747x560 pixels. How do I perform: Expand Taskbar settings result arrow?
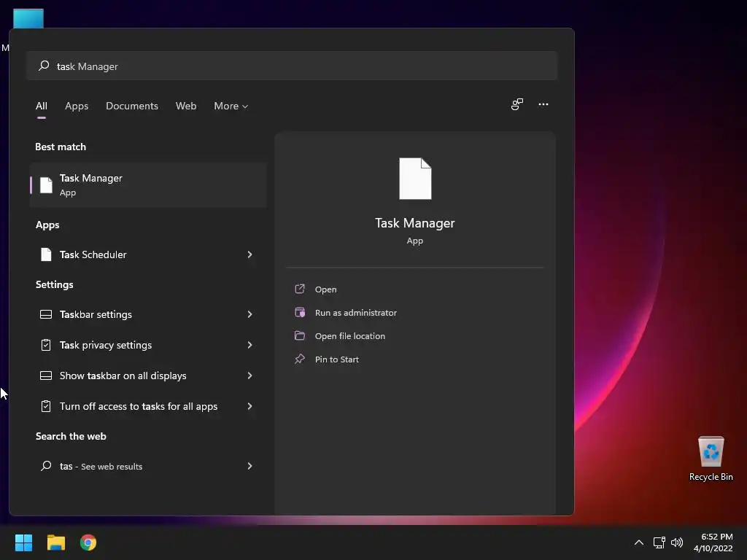[x=249, y=314]
